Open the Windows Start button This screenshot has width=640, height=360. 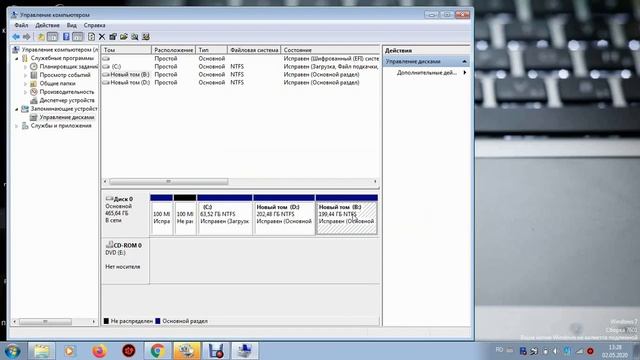(13, 351)
